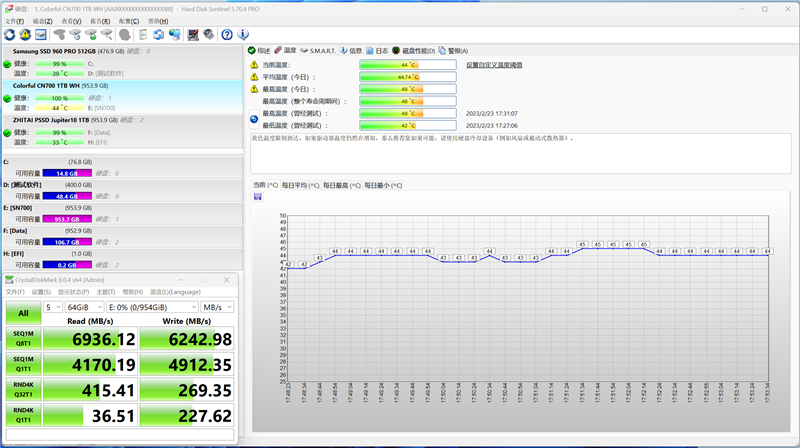Select the ZHITAI PSSD Jupiter10 1TB disk

(122, 132)
